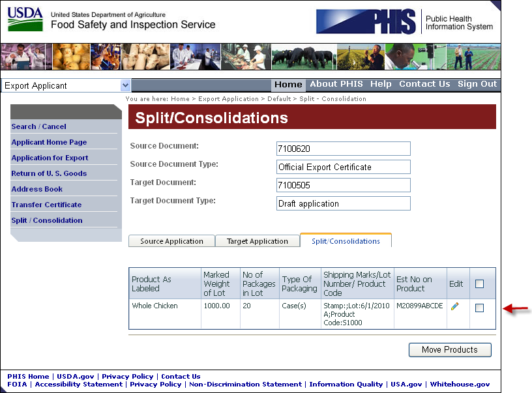The image size is (532, 393).
Task: Open the FOIA footer link
Action: 17,384
